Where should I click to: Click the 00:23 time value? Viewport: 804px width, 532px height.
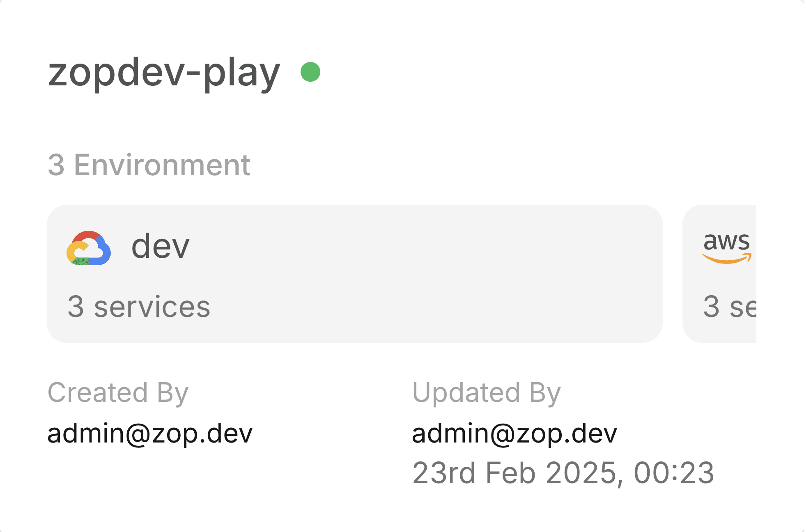(674, 473)
